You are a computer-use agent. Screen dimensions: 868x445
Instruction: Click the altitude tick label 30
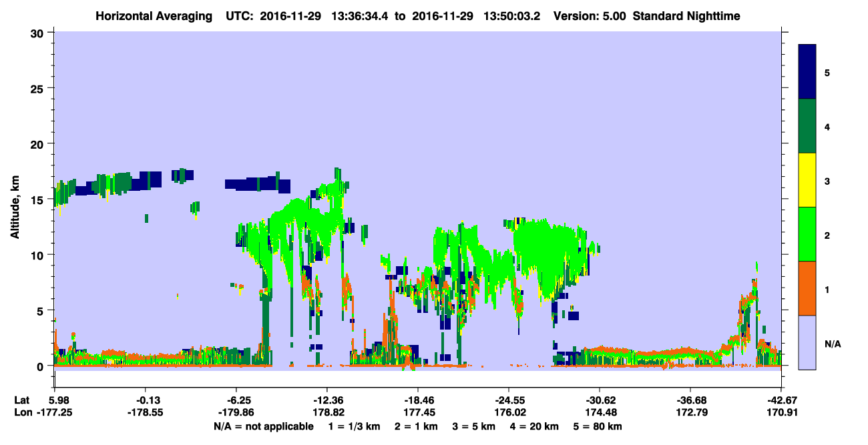[x=39, y=33]
